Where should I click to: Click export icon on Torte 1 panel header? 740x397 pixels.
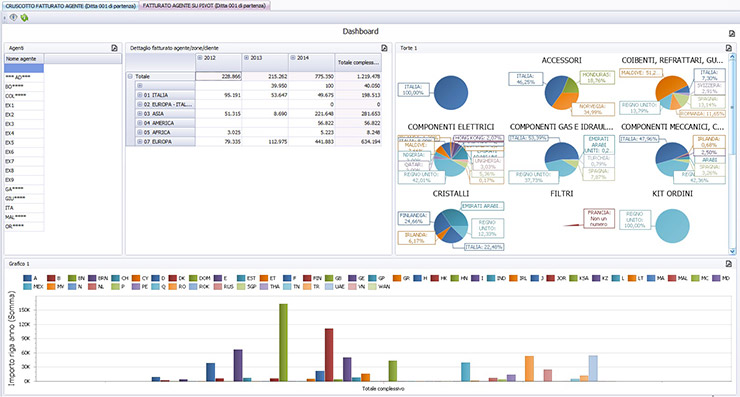point(729,48)
